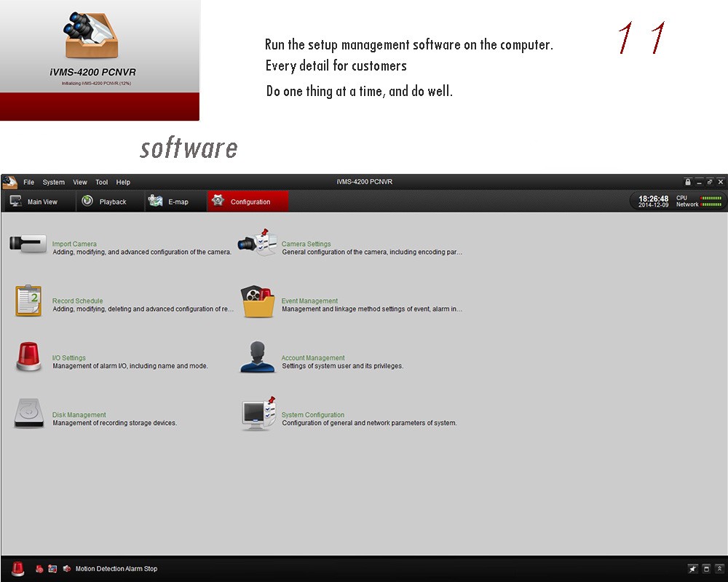Viewport: 728px width, 582px height.
Task: Open Camera Settings icon
Action: tap(258, 244)
